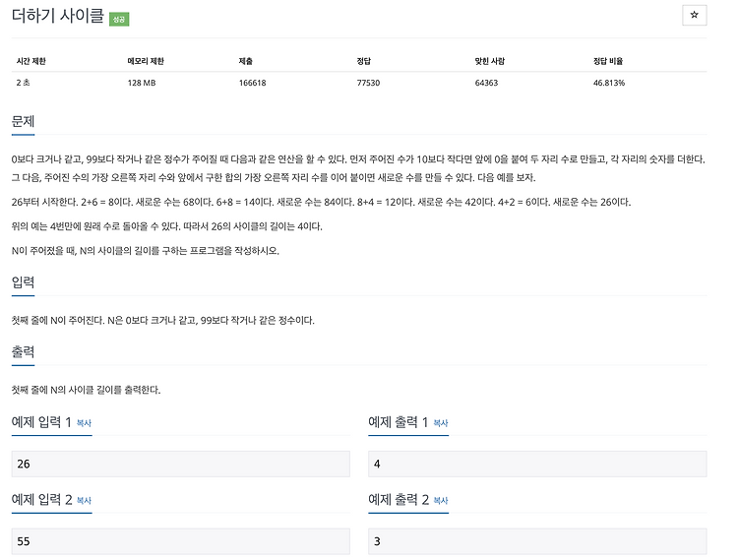Click the 출력 section heading

(x=23, y=351)
